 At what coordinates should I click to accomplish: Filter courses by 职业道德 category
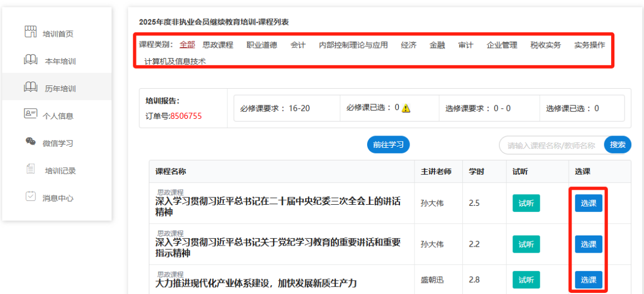click(262, 45)
